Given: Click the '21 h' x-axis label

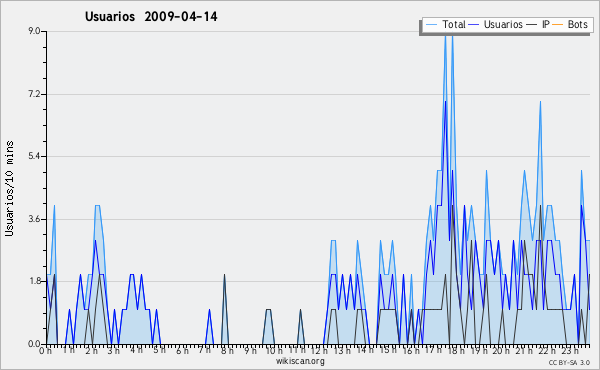Looking at the screenshot, I should (x=524, y=350).
